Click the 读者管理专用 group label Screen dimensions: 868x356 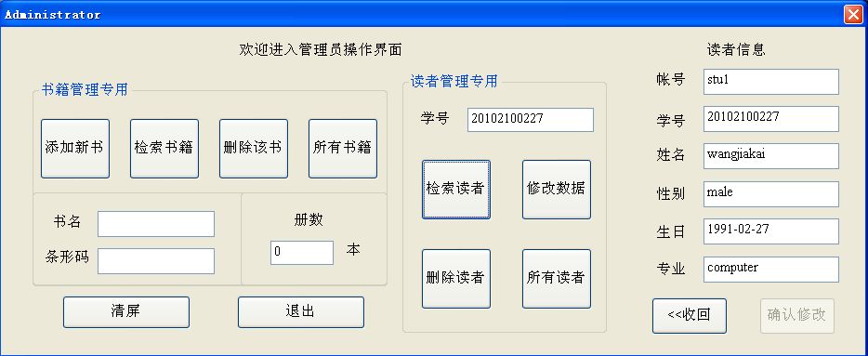pyautogui.click(x=454, y=82)
